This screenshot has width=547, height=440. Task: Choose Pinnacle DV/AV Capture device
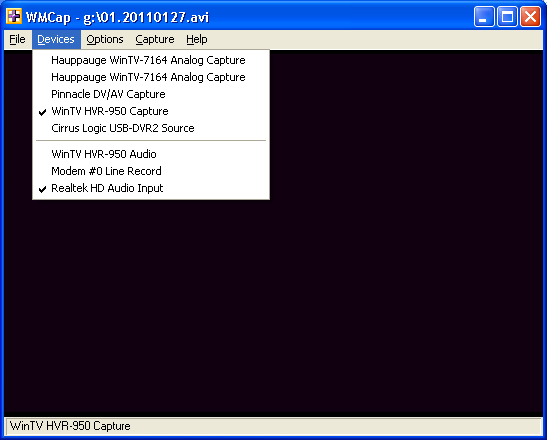(151, 94)
